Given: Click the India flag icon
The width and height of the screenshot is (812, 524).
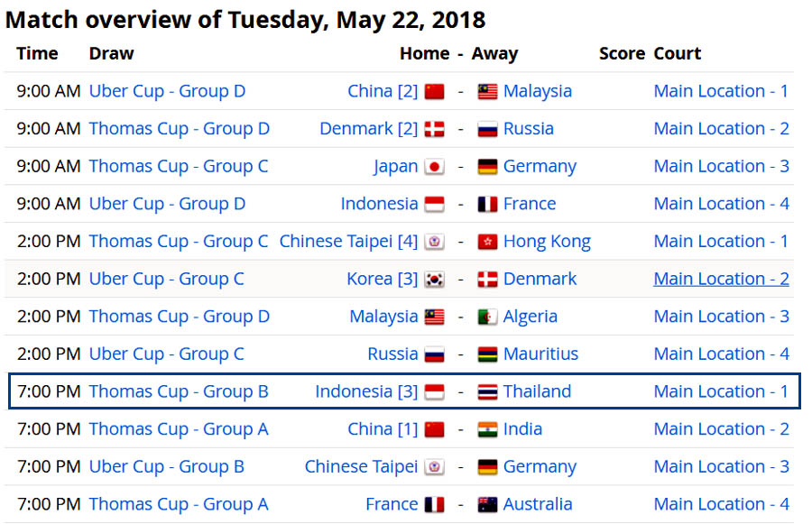Looking at the screenshot, I should point(487,430).
